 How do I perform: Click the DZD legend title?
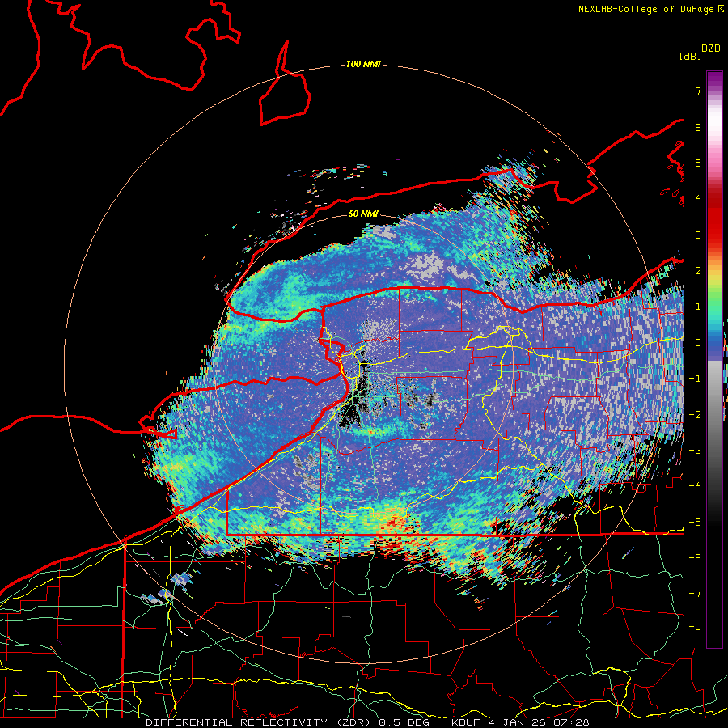point(711,49)
